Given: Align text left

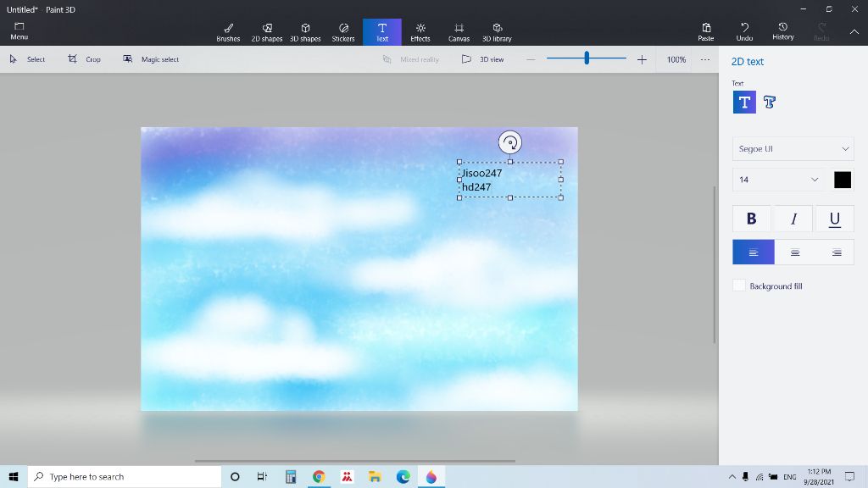Looking at the screenshot, I should pyautogui.click(x=754, y=252).
